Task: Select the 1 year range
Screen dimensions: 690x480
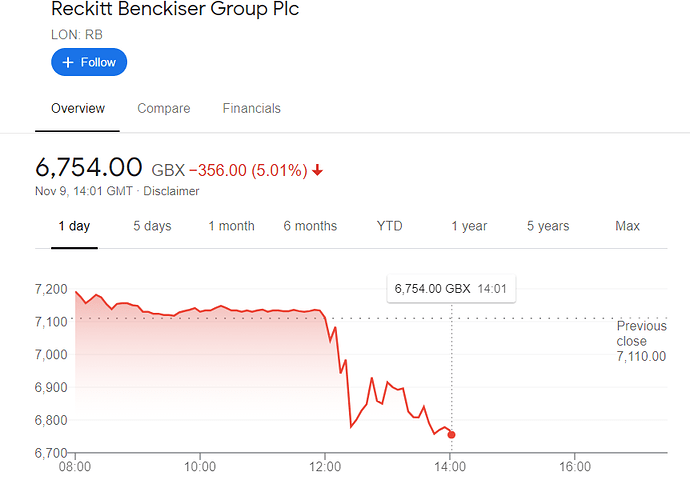Action: tap(469, 226)
